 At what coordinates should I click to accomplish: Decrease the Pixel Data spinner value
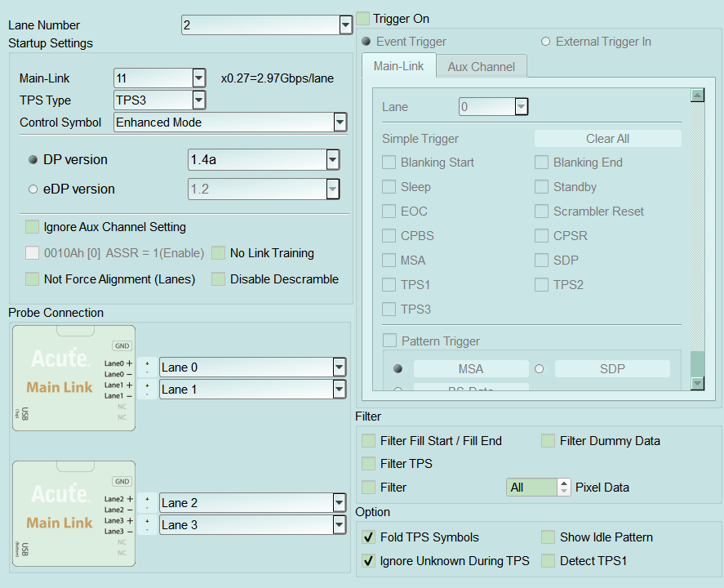[x=564, y=492]
